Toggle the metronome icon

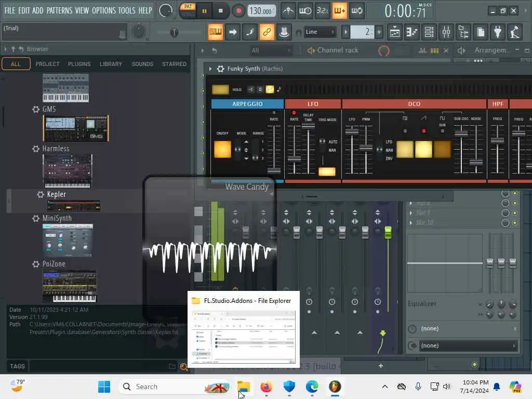[x=288, y=11]
